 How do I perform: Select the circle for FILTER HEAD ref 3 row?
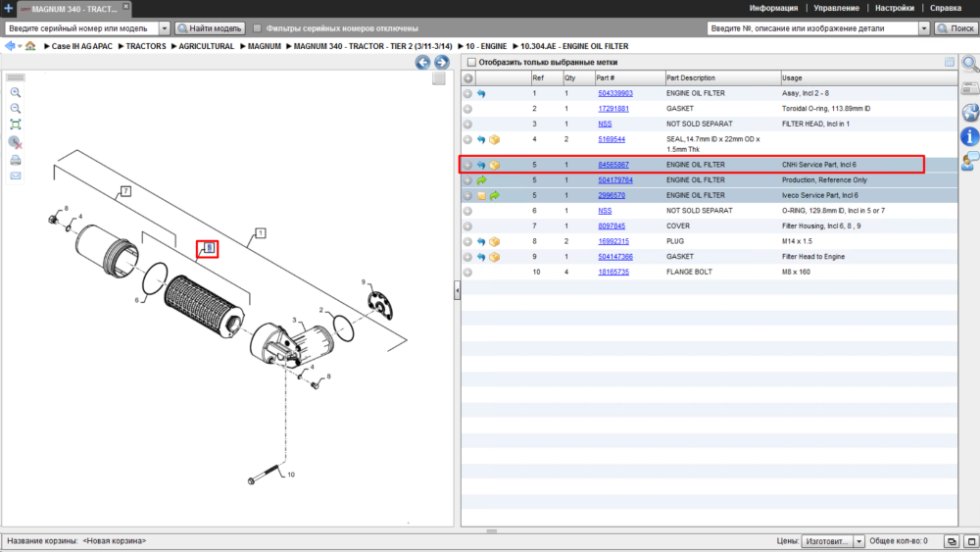click(467, 124)
